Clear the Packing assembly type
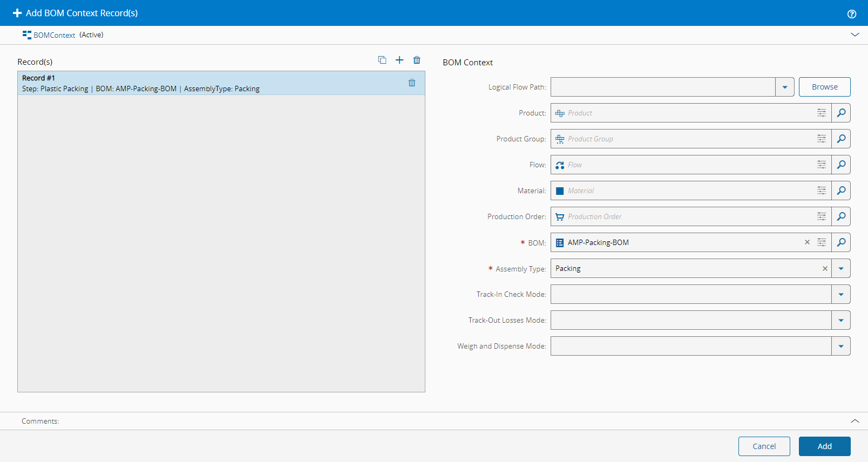Image resolution: width=868 pixels, height=462 pixels. point(825,268)
